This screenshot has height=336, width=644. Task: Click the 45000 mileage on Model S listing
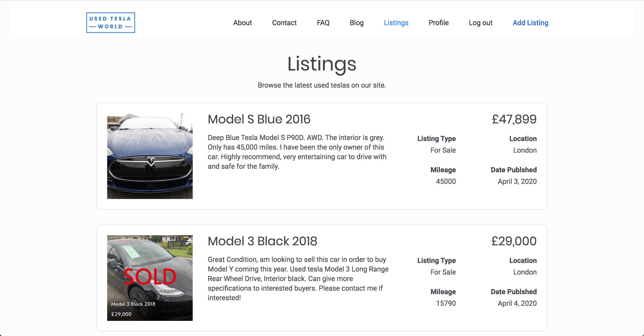tap(446, 181)
